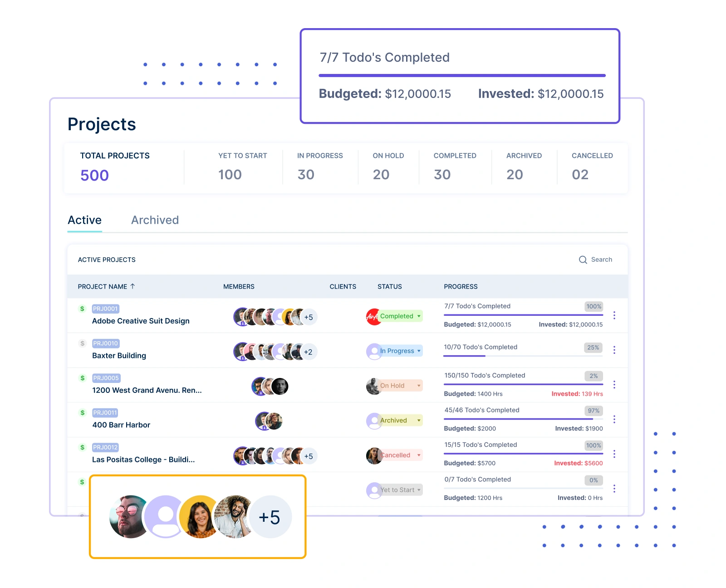Click the green dollar icon beside PRJ0001
The height and width of the screenshot is (588, 726).
click(x=82, y=309)
